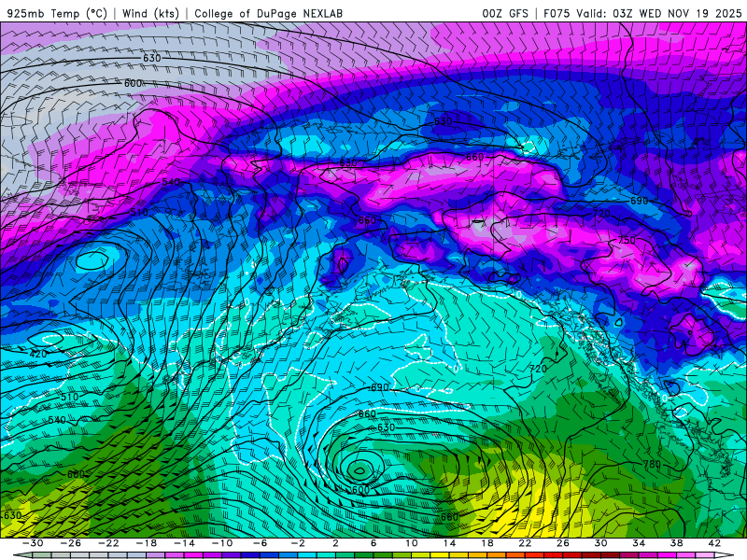
Task: Click the 14 color scale label
Action: click(449, 543)
